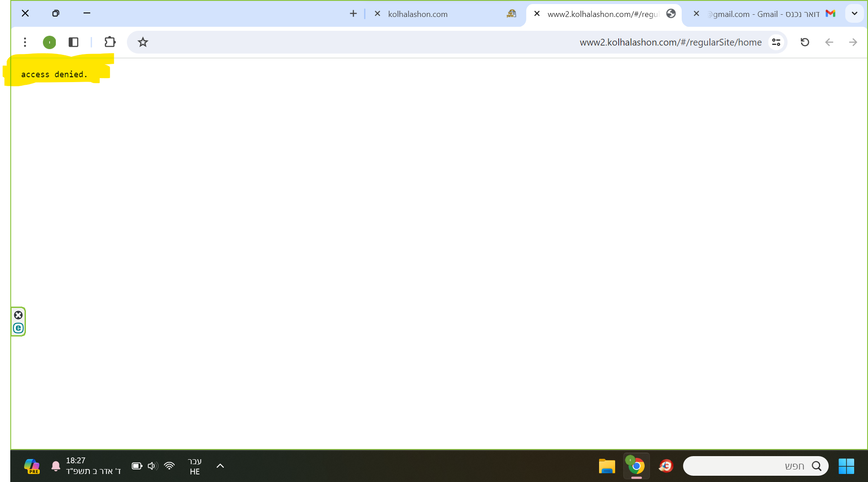
Task: Click the address bar URL
Action: pos(670,42)
